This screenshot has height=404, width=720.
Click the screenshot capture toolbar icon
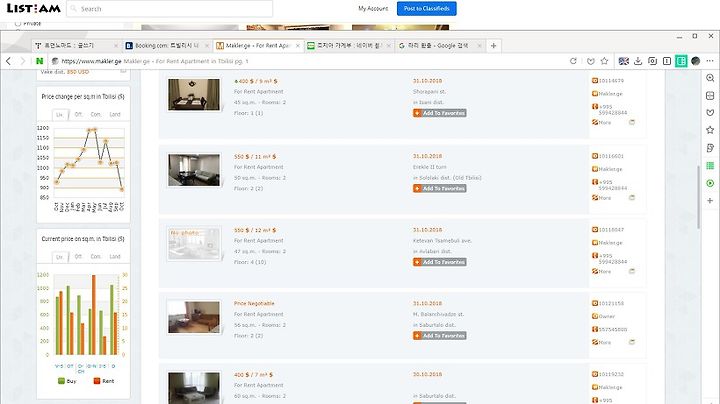652,61
